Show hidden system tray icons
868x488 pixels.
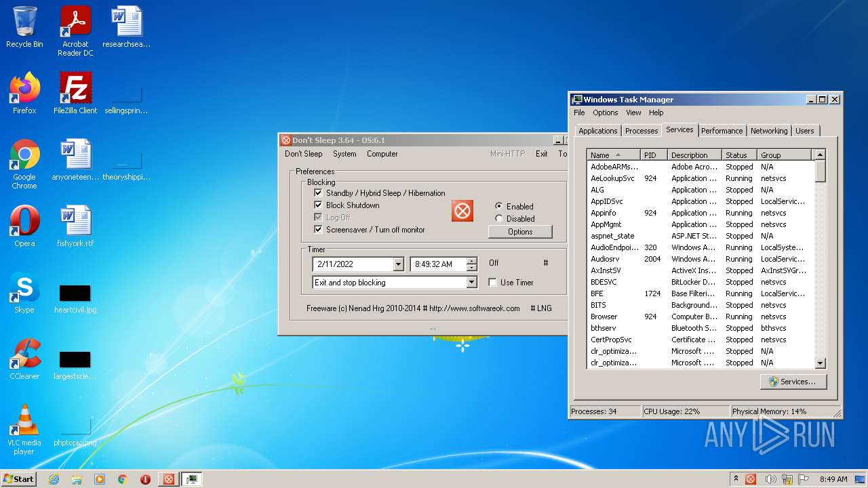[x=736, y=479]
